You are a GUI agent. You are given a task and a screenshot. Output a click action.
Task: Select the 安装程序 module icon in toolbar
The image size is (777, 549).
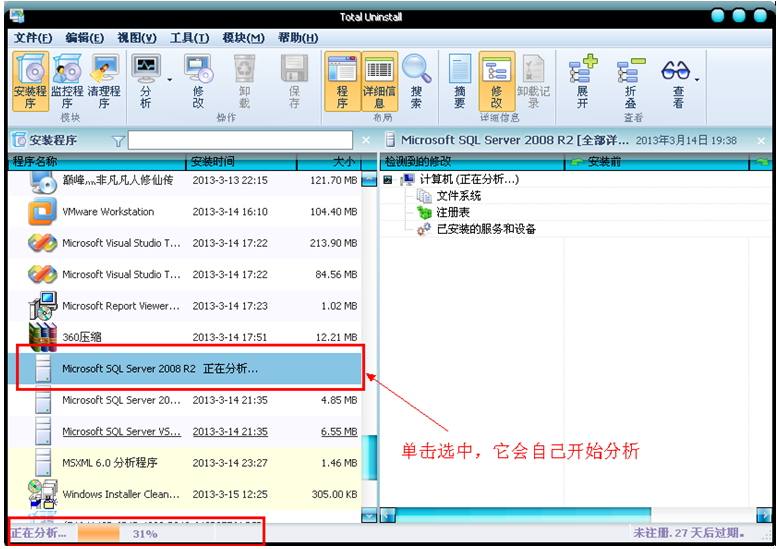[x=30, y=82]
